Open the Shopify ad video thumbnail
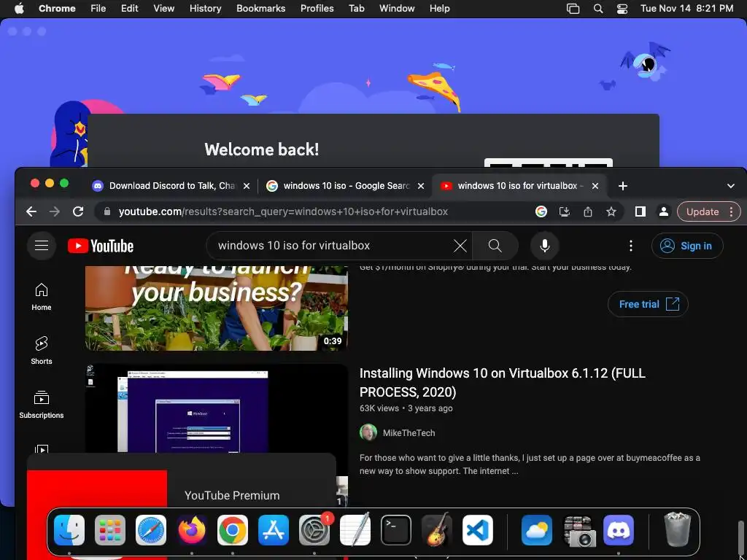The image size is (747, 560). click(x=216, y=308)
